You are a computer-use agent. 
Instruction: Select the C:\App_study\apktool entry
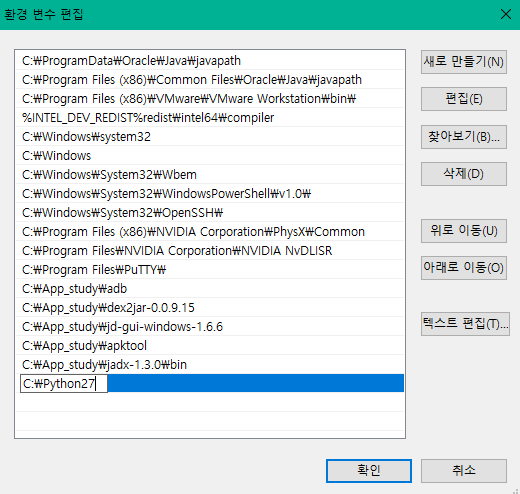coord(210,346)
